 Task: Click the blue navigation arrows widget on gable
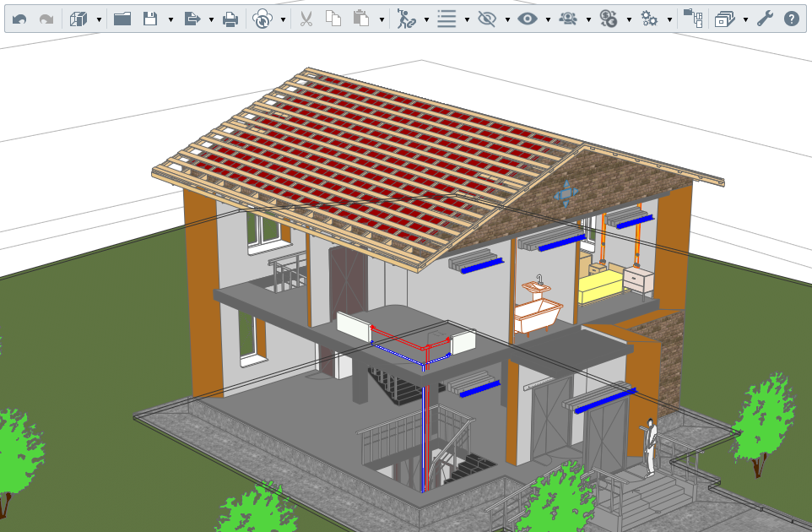coord(566,193)
